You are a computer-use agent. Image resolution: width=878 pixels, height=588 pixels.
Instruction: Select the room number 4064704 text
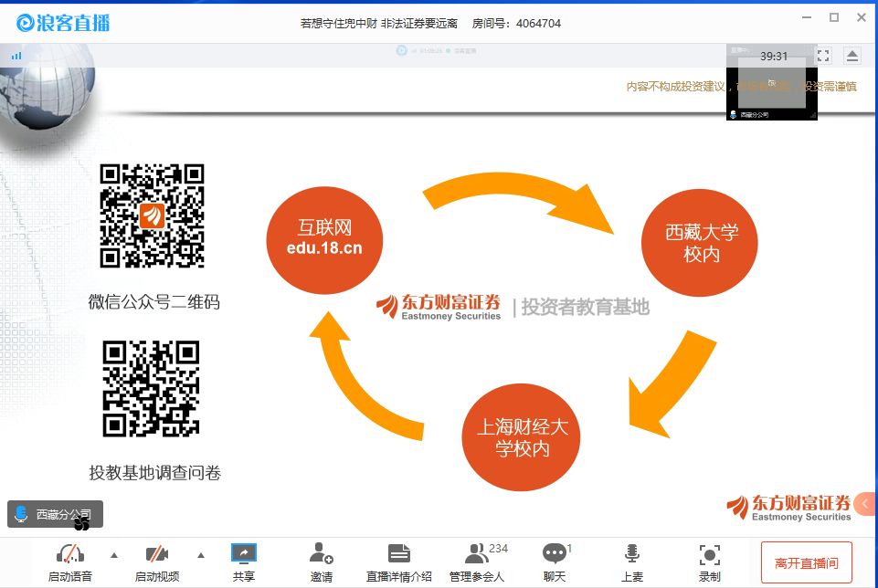[538, 24]
